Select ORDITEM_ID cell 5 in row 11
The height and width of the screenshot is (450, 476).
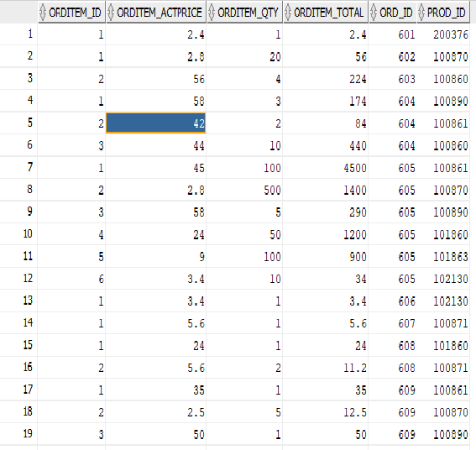[x=71, y=256]
